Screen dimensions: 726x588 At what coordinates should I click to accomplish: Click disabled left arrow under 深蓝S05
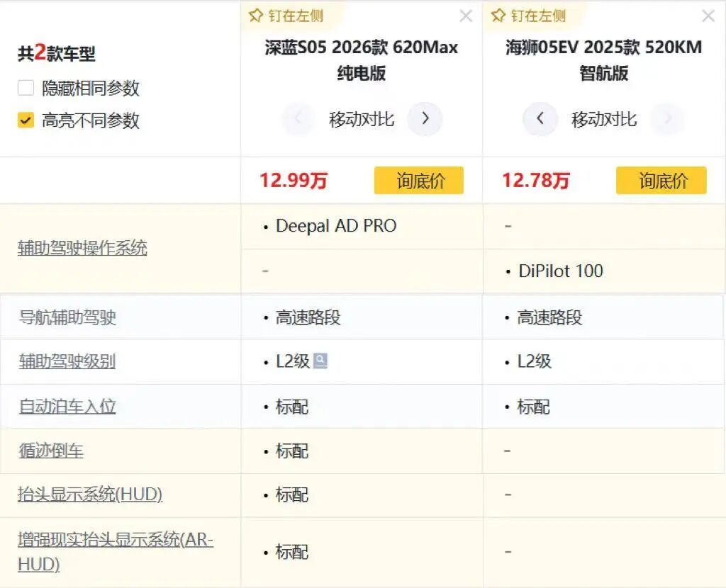pyautogui.click(x=298, y=119)
